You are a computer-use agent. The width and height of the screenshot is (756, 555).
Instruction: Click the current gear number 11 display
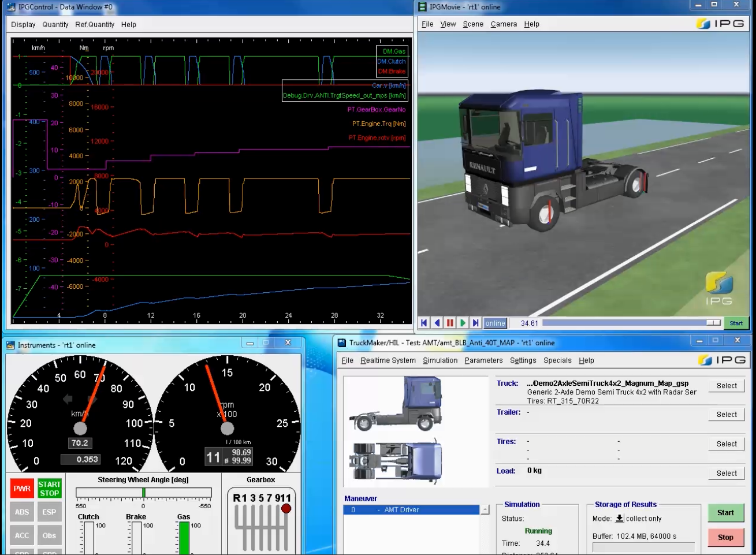point(213,457)
